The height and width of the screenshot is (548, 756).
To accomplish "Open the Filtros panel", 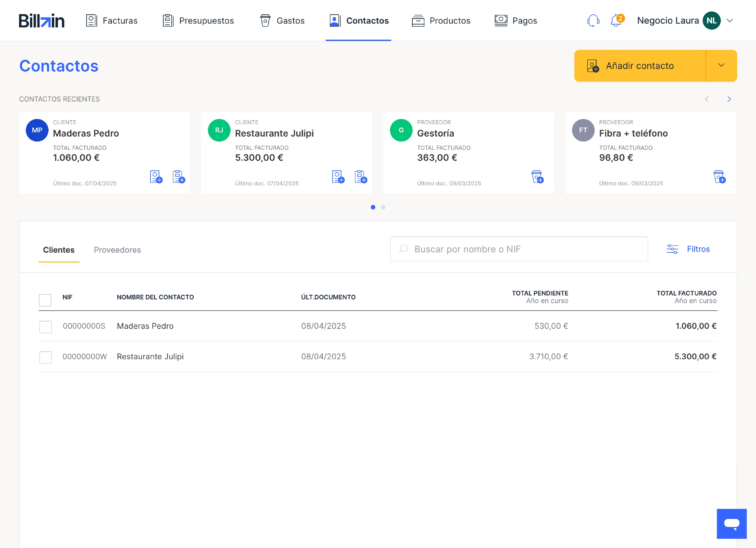I will (x=688, y=249).
